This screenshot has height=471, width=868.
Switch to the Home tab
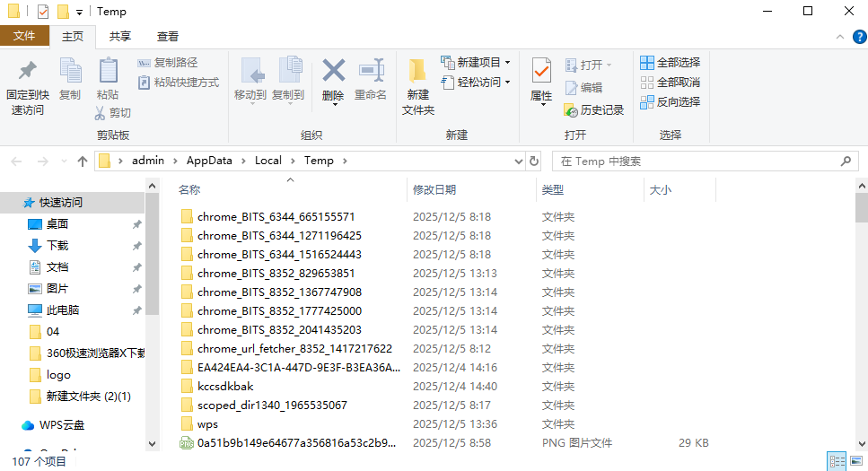[x=73, y=36]
